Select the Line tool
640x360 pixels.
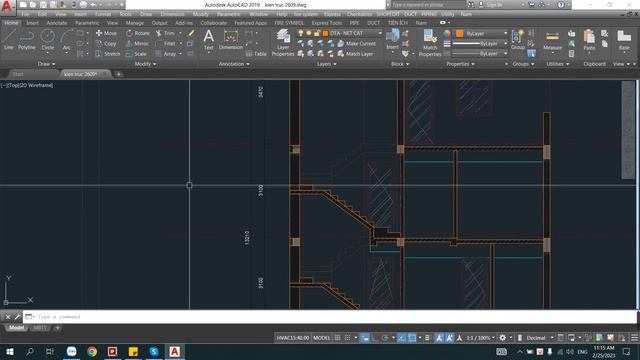coord(9,40)
